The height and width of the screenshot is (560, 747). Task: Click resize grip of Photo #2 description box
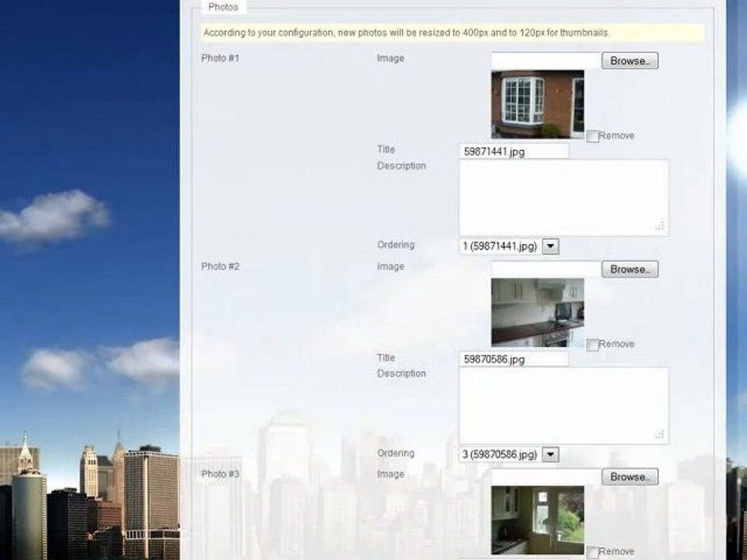tap(660, 434)
